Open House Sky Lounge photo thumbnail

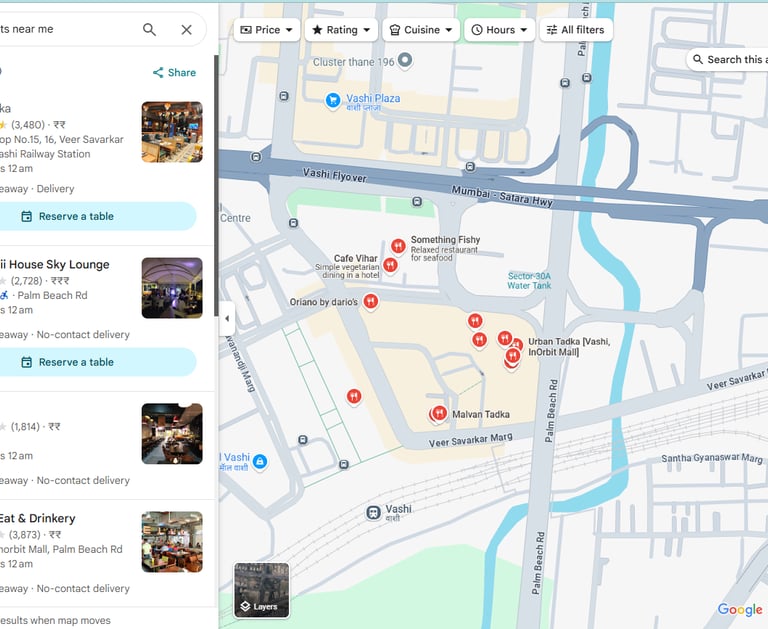172,288
